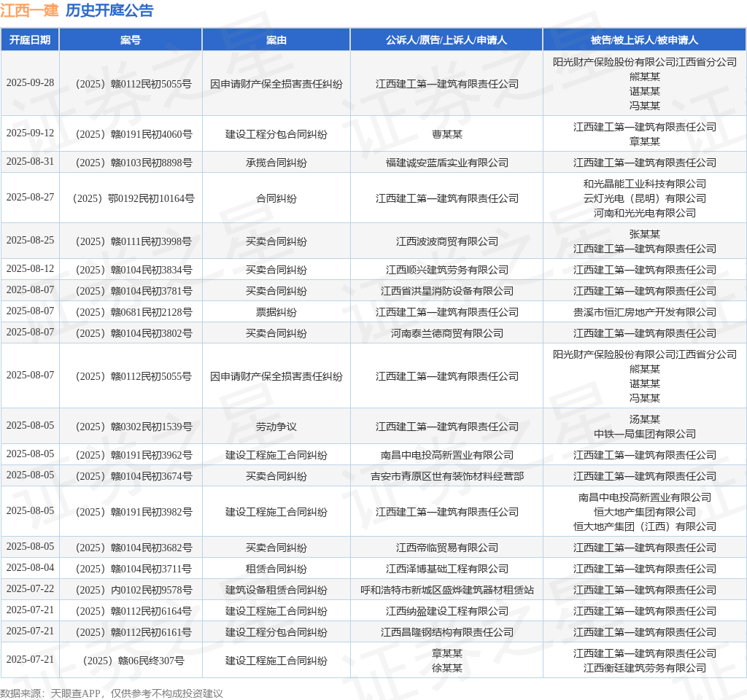Select defendant 河南和光光电有限公司
The width and height of the screenshot is (747, 700).
point(645,214)
